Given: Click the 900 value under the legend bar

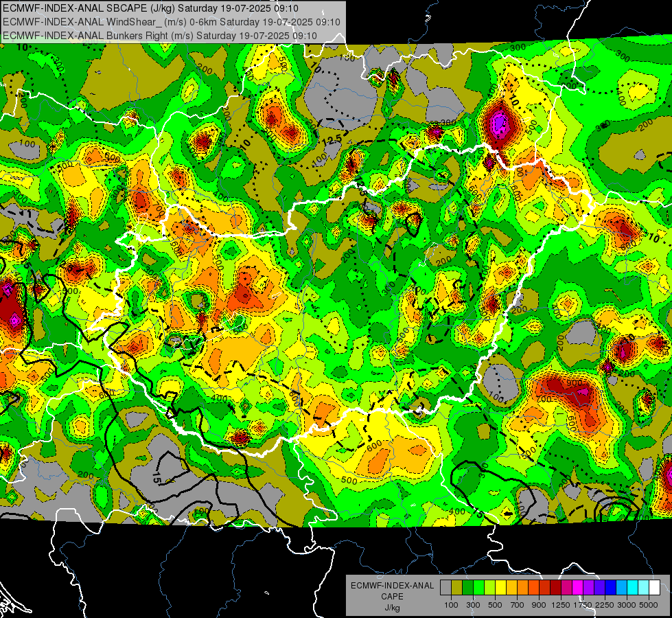Looking at the screenshot, I should point(539,605).
